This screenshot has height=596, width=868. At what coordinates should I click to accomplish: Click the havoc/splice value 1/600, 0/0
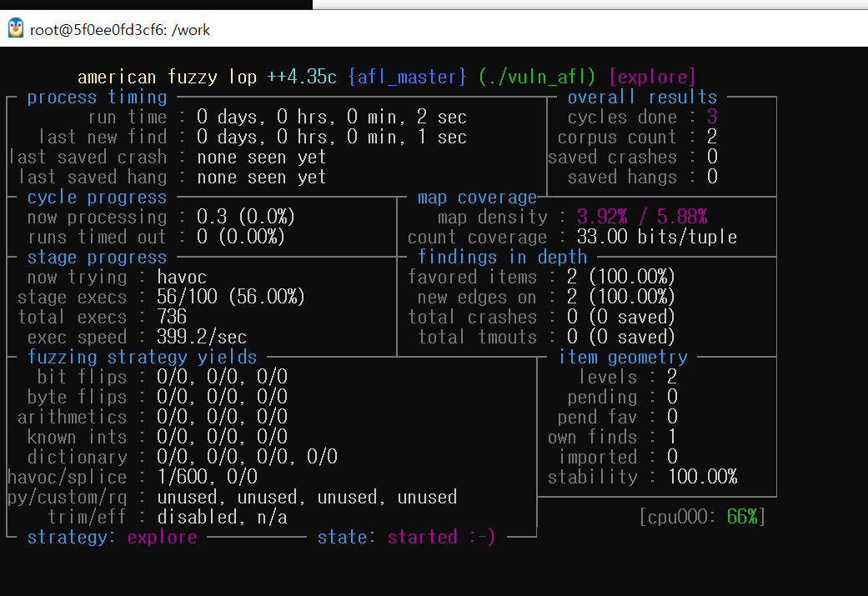pos(207,477)
